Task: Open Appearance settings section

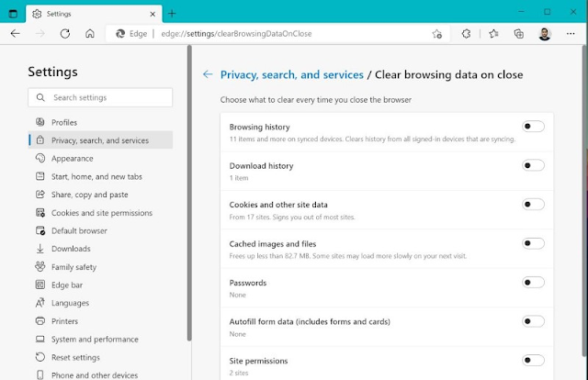Action: (73, 159)
